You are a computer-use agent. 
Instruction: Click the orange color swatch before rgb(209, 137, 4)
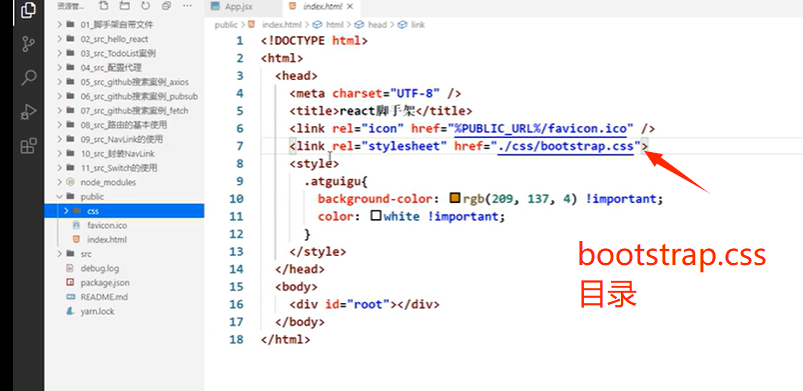tap(455, 198)
